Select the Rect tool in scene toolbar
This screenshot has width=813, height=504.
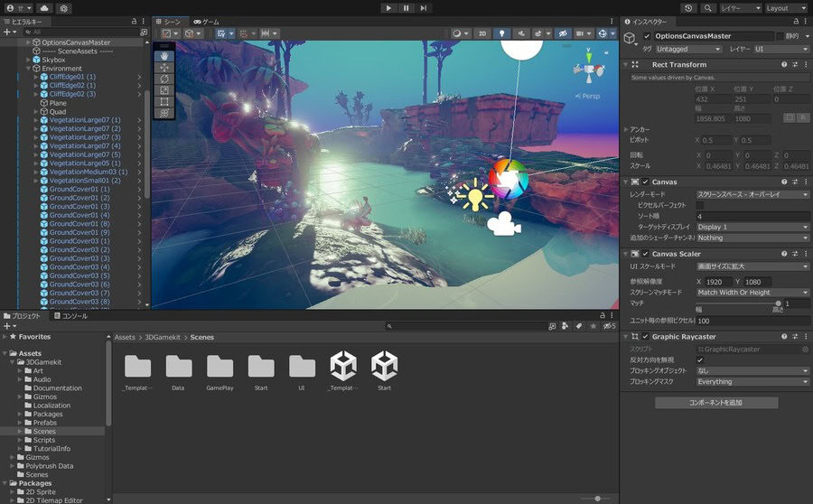(164, 102)
